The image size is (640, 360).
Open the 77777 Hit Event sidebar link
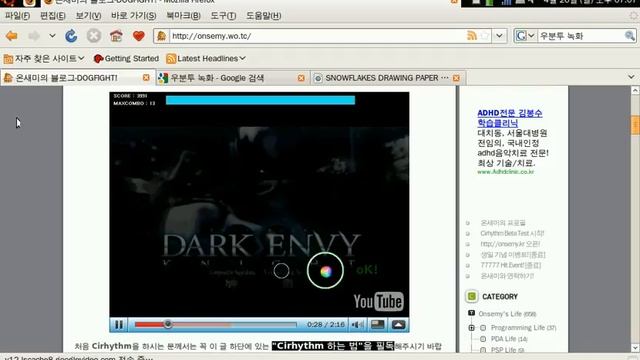[511, 265]
